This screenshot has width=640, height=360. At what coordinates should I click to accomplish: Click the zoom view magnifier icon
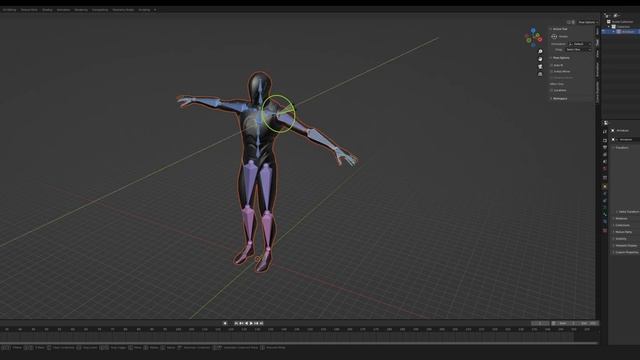(540, 51)
